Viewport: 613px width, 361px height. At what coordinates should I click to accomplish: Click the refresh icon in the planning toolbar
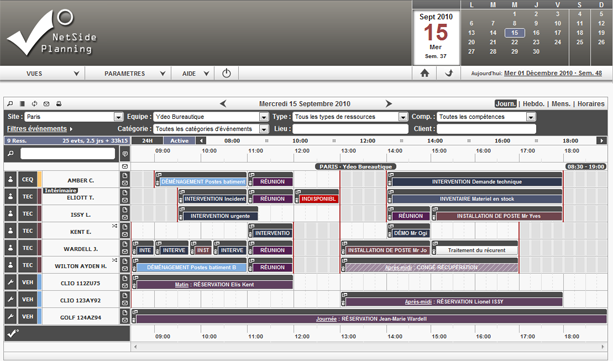click(x=34, y=104)
